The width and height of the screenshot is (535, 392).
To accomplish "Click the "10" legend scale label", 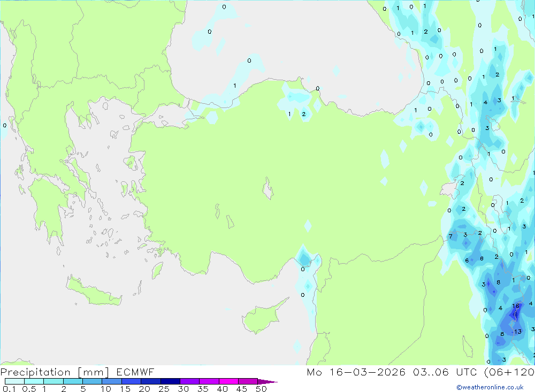I will (106, 389).
